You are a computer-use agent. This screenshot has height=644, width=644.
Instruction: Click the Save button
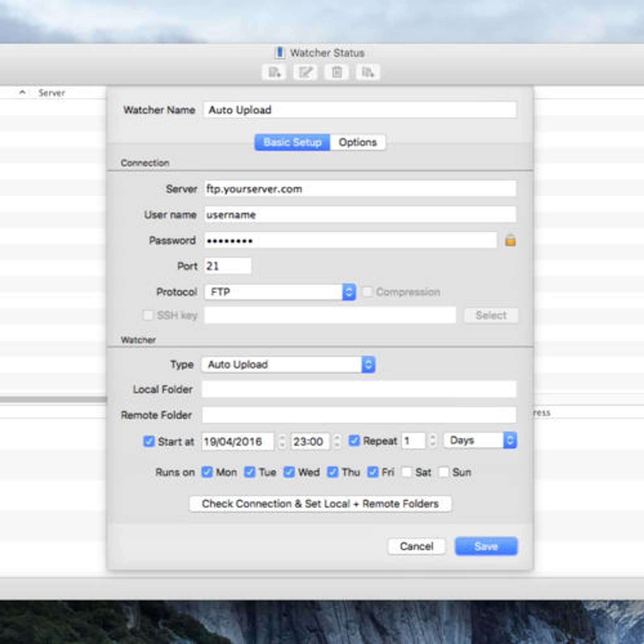tap(486, 546)
